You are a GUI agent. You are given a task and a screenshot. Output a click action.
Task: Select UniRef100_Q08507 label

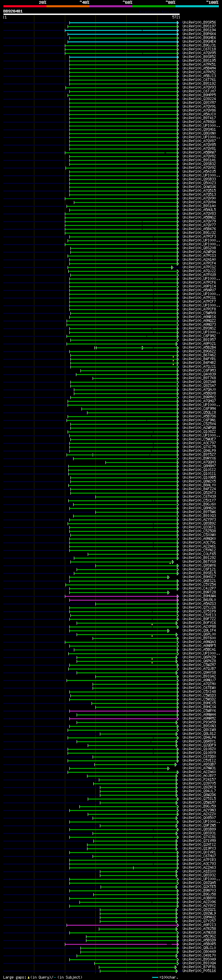pos(199,818)
